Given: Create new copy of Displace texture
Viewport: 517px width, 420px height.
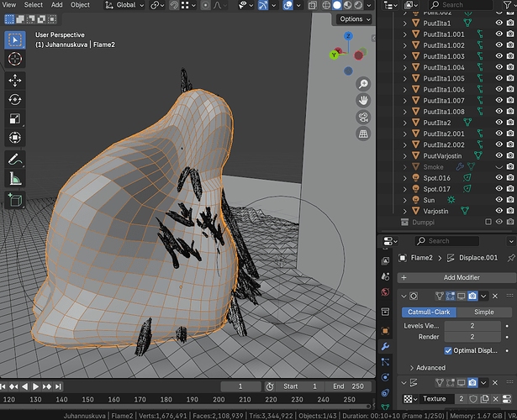Looking at the screenshot, I should 484,399.
